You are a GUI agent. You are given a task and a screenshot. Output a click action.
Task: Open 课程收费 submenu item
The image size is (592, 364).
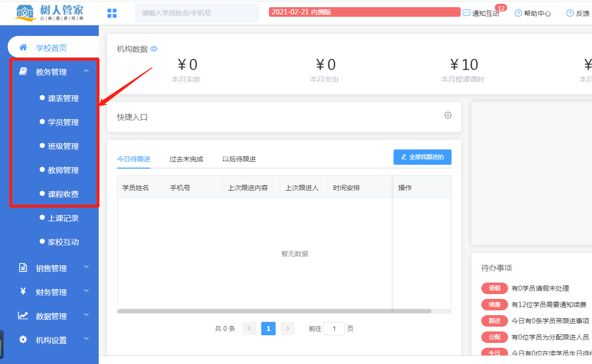[x=63, y=194]
